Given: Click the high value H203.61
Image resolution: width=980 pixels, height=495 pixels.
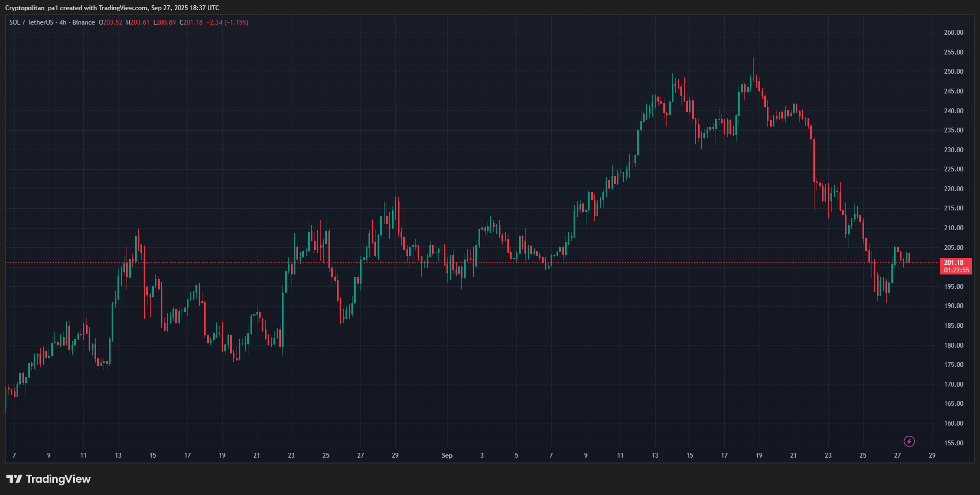Looking at the screenshot, I should [138, 22].
